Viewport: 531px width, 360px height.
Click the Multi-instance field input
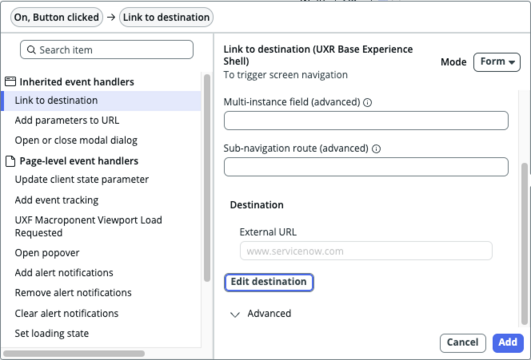366,120
